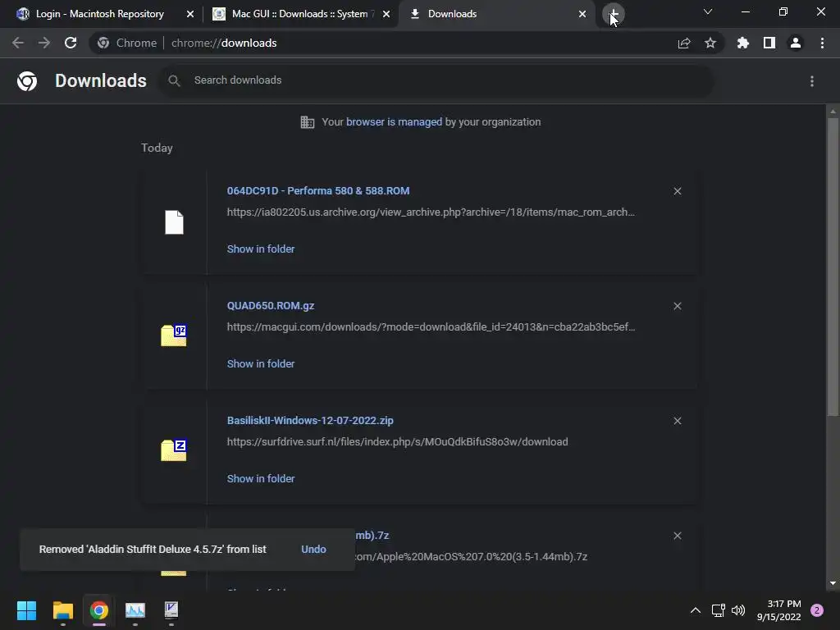
Task: Close the Mac GUI Downloads tab
Action: [386, 14]
